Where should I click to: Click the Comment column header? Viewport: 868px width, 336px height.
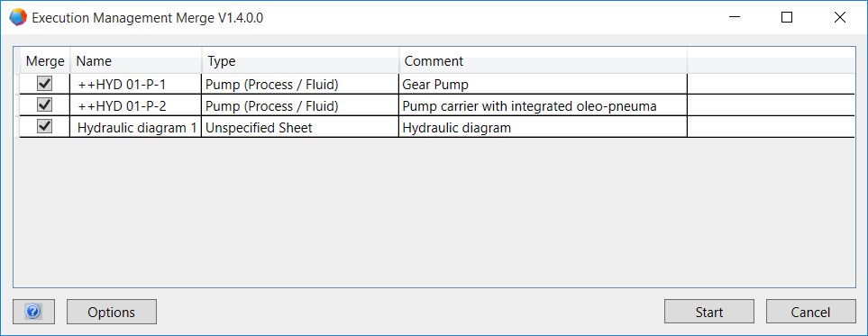(x=543, y=60)
